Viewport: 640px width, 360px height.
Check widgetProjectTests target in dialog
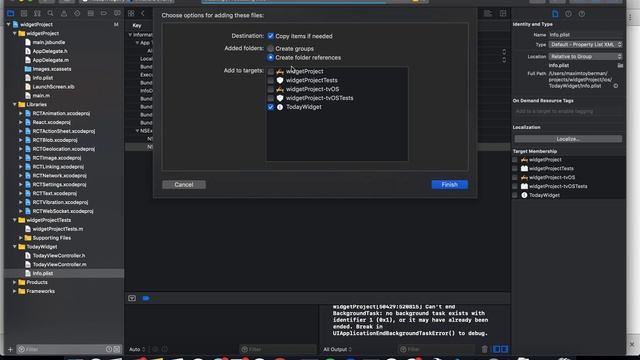point(271,80)
